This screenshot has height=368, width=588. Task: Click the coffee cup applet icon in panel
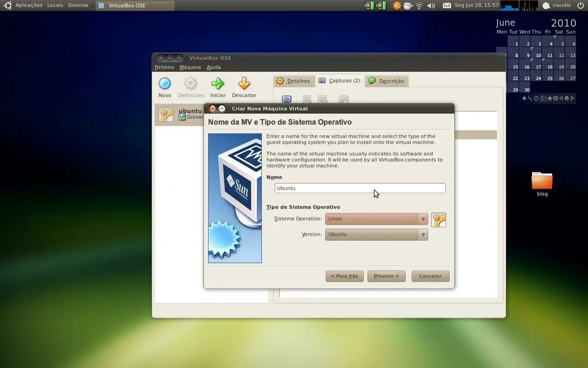[407, 6]
